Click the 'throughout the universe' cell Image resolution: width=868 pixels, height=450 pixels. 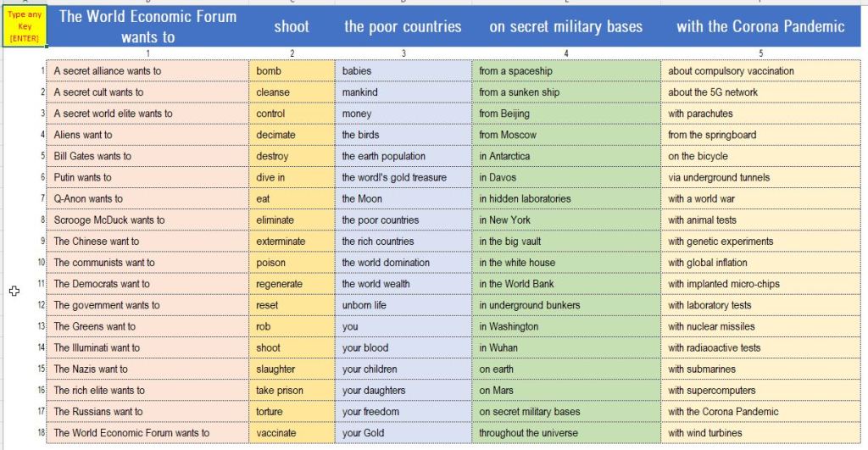pos(528,433)
